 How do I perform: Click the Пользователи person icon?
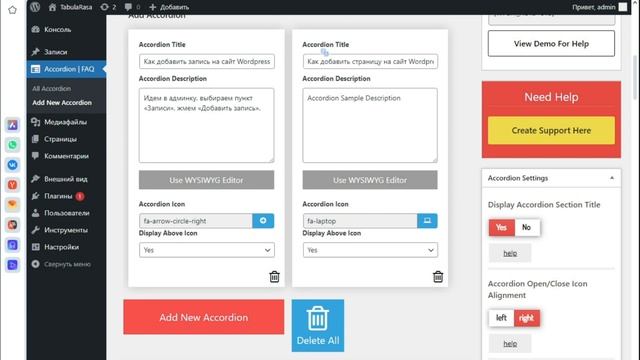(x=36, y=213)
